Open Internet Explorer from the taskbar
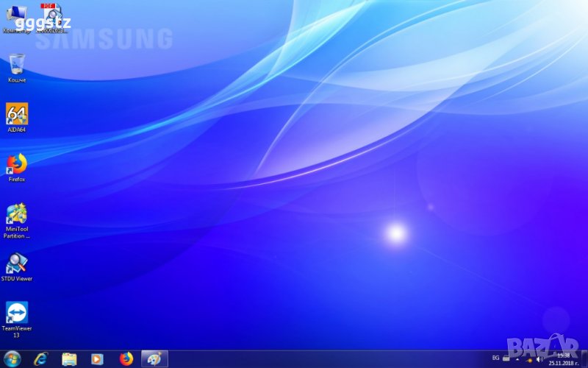The width and height of the screenshot is (588, 368). coord(41,358)
